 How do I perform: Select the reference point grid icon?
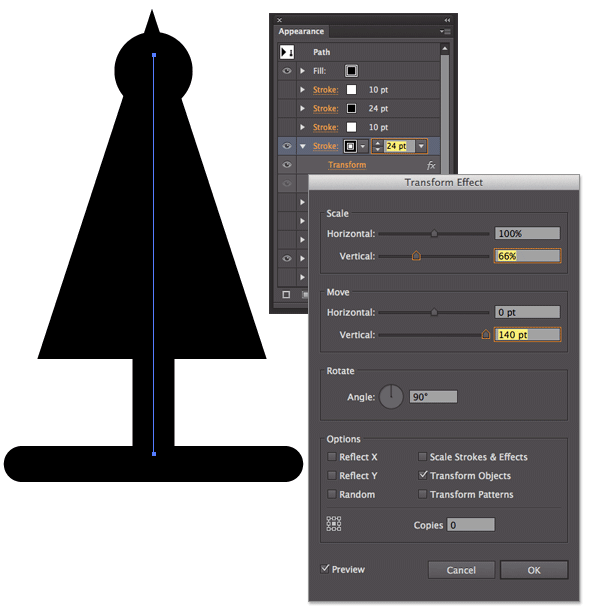[333, 523]
